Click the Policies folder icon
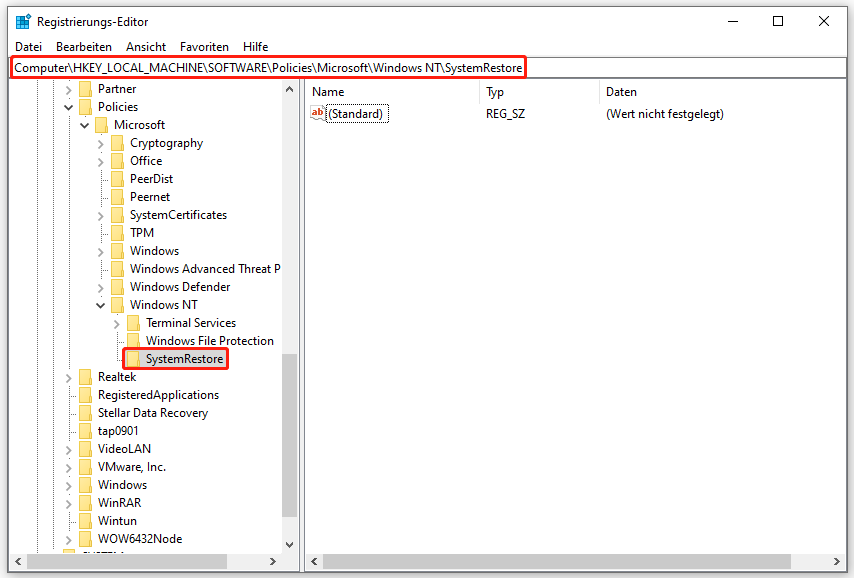Image resolution: width=854 pixels, height=578 pixels. point(85,107)
